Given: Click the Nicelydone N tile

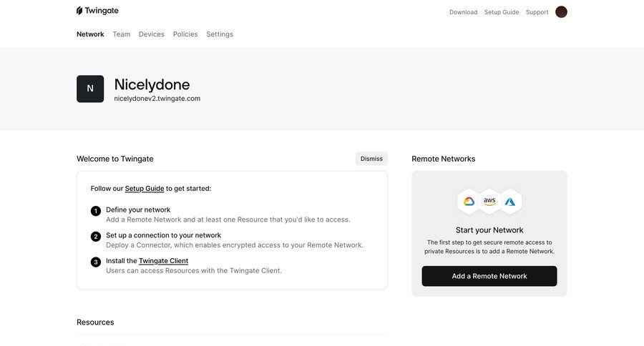Looking at the screenshot, I should click(90, 89).
